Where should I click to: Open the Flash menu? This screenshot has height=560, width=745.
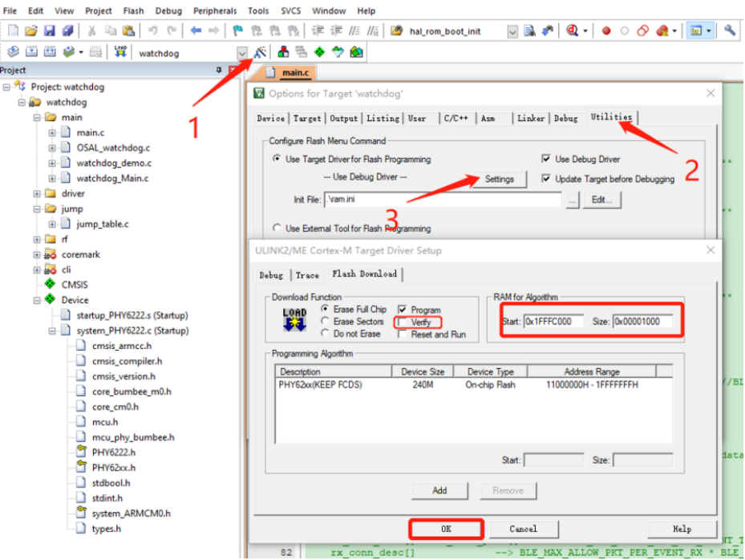[133, 10]
